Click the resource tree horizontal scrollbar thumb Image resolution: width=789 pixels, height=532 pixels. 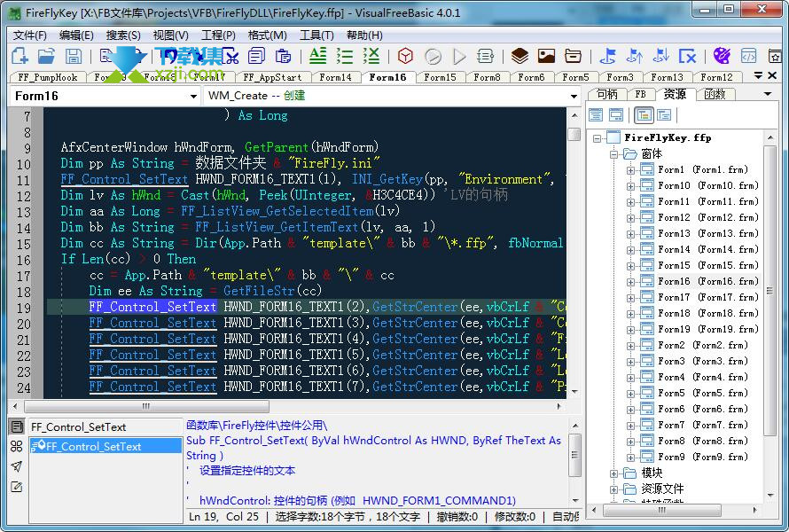[x=661, y=510]
